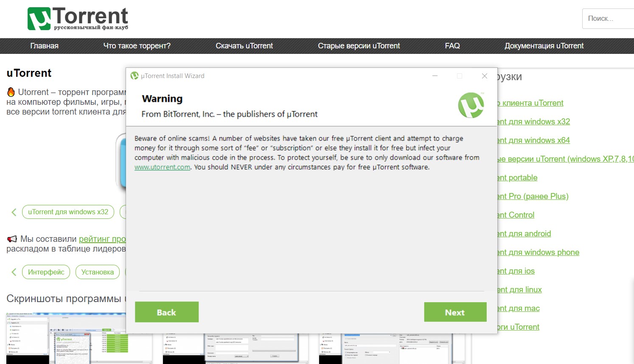Open Скачать uTorrent menu item
Screen dimensions: 634x364
point(244,46)
